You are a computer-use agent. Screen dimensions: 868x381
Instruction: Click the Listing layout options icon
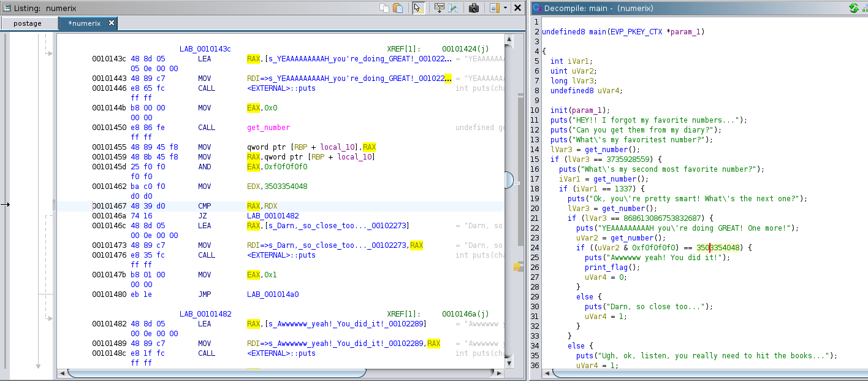pos(494,8)
